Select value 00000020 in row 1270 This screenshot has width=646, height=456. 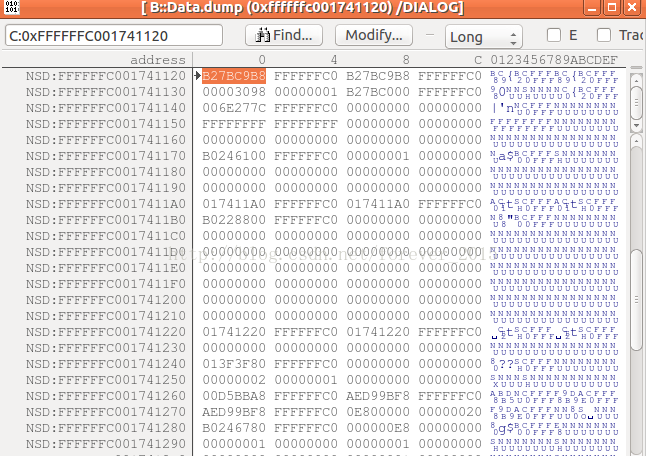pyautogui.click(x=450, y=412)
